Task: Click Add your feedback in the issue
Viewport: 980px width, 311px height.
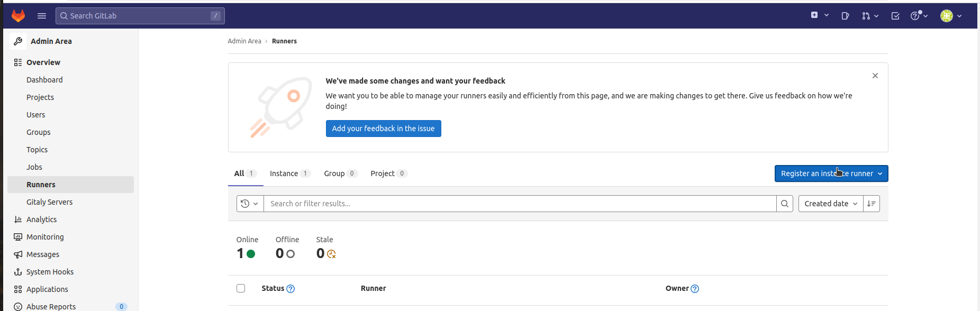Action: coord(383,129)
